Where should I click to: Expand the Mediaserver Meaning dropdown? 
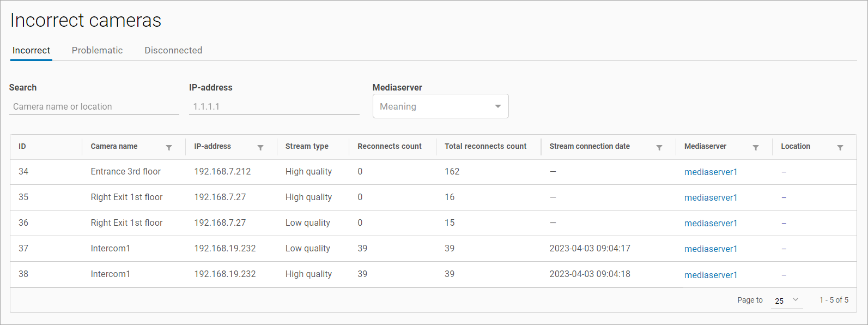pos(440,106)
